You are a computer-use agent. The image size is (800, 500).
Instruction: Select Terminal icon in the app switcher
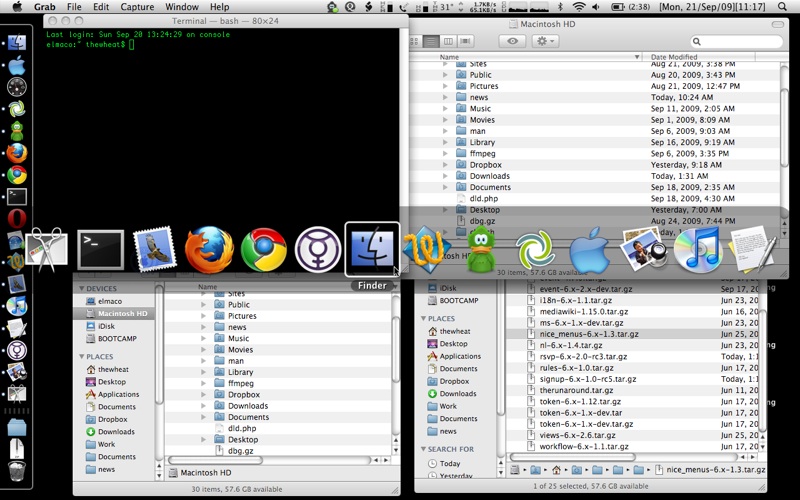(x=100, y=249)
